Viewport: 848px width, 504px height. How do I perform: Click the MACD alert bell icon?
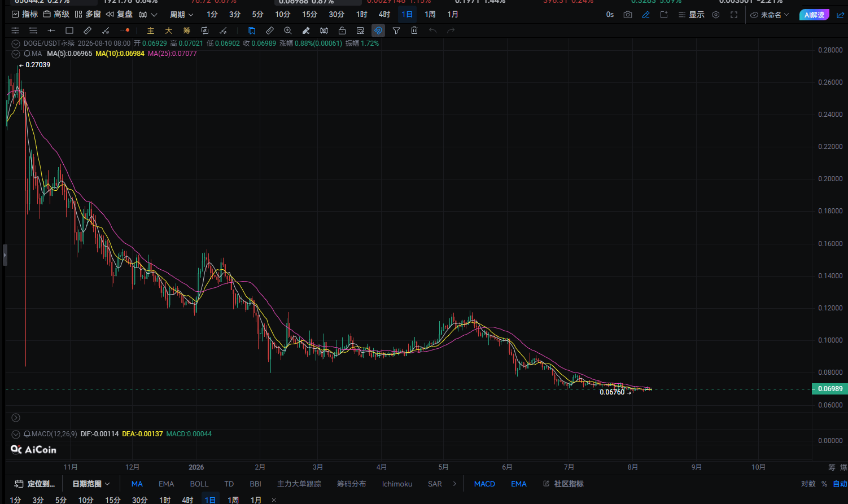27,434
